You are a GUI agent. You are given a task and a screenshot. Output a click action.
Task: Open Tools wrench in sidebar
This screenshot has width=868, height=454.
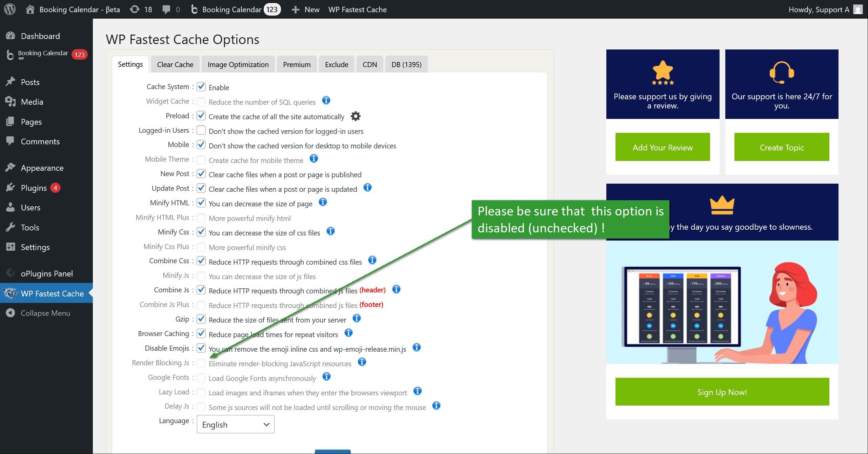coord(11,227)
